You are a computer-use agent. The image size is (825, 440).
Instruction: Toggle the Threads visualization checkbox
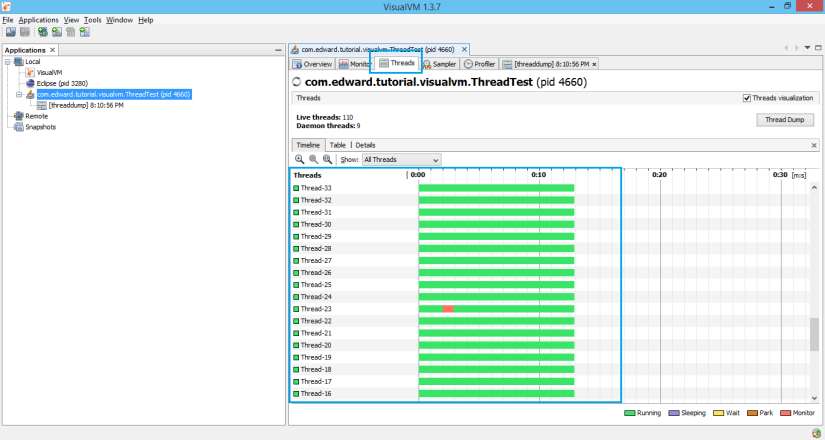point(747,98)
